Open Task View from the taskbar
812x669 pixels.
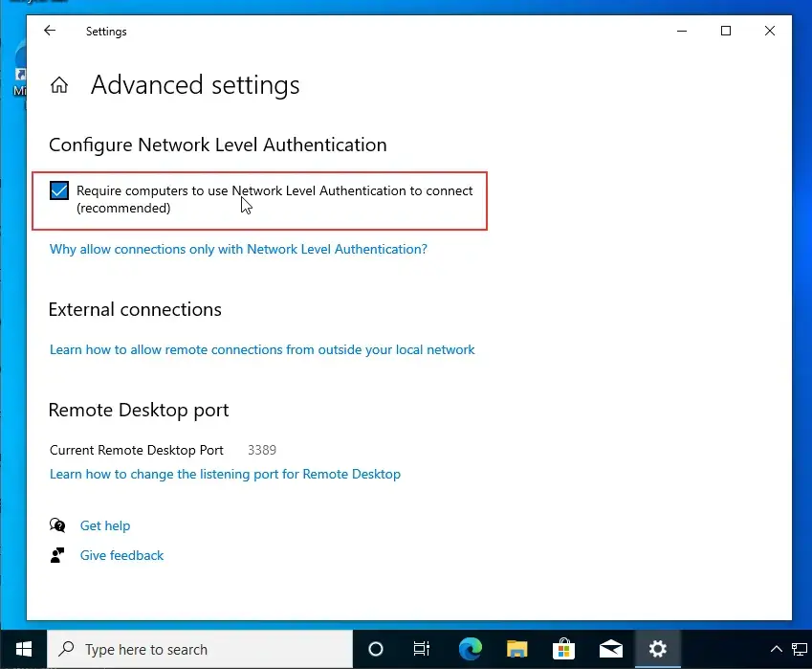tap(422, 649)
